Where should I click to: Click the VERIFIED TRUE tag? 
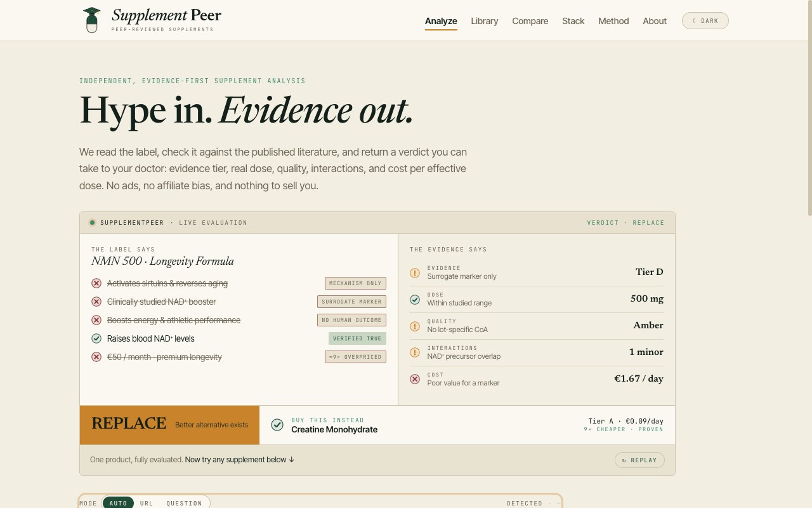[x=357, y=338]
